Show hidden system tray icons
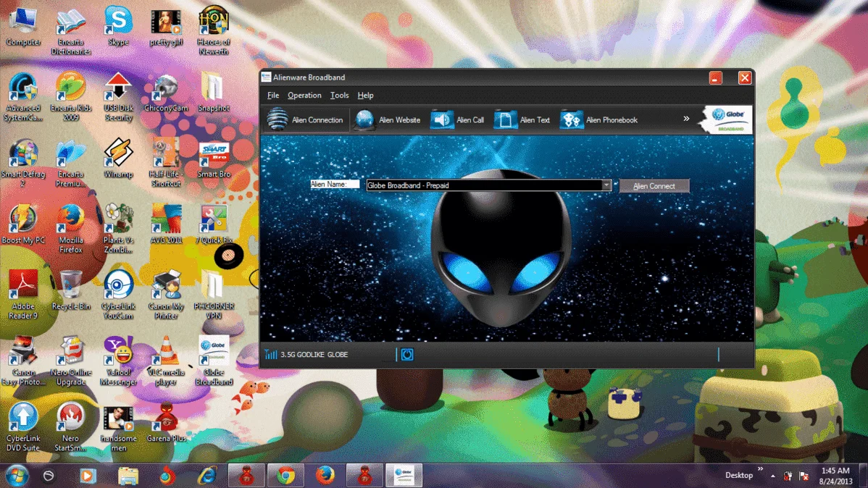Image resolution: width=868 pixels, height=488 pixels. point(773,476)
